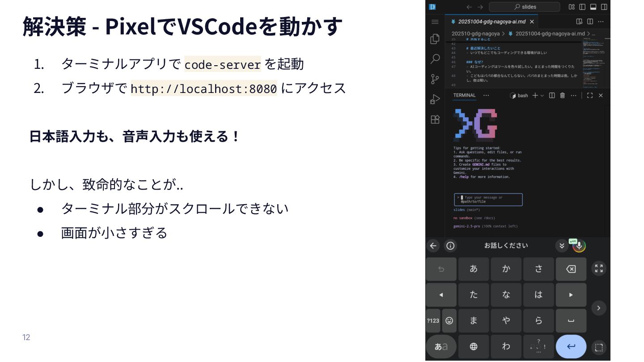Tap the か key
644x362 pixels.
click(x=506, y=269)
